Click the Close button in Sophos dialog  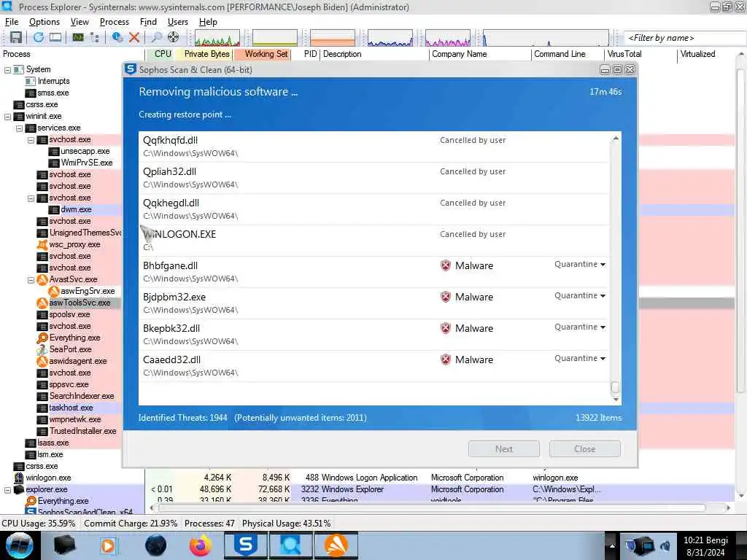[584, 449]
